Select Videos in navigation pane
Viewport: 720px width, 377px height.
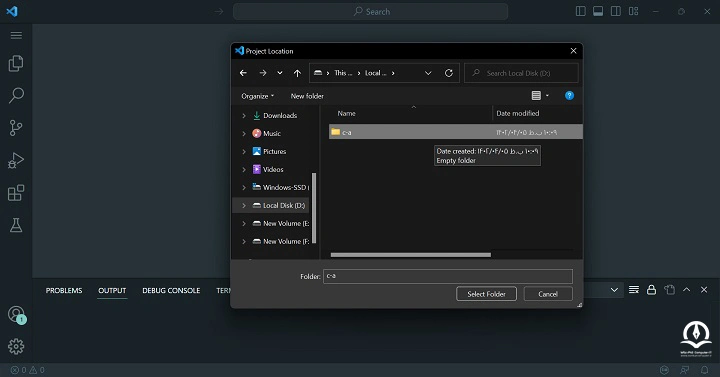pos(268,169)
